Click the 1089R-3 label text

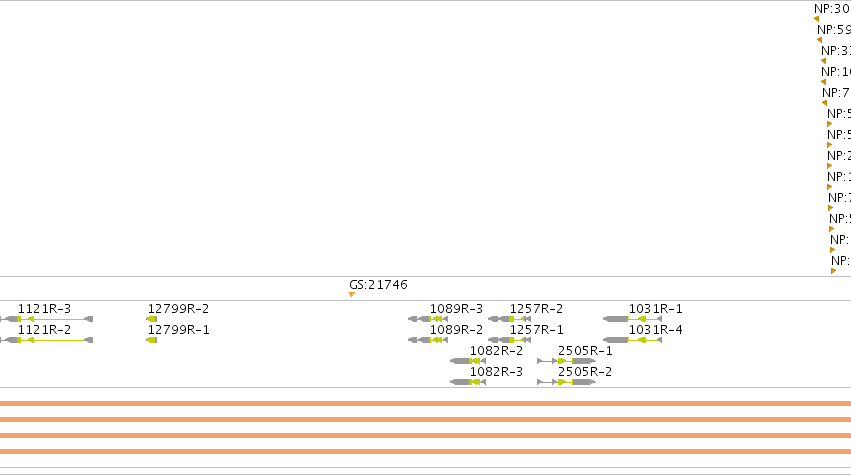tap(456, 309)
